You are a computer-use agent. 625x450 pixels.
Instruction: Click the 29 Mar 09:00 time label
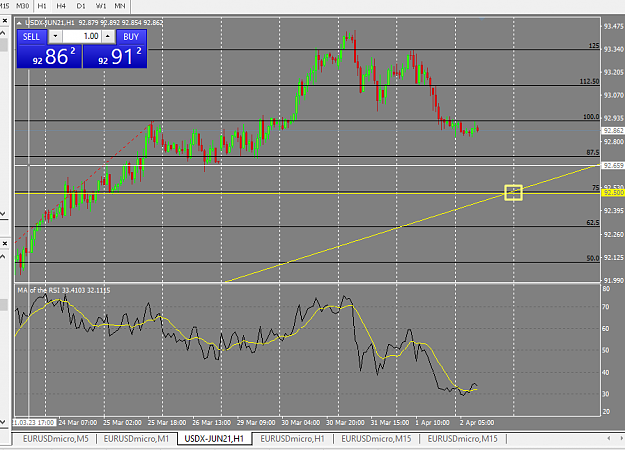point(256,422)
